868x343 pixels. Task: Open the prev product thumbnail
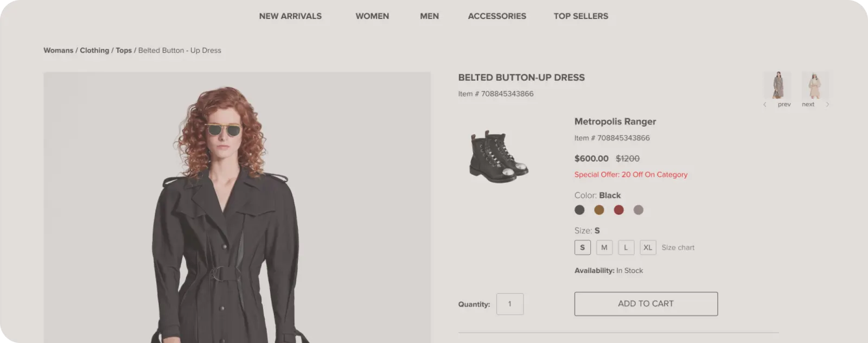[778, 85]
